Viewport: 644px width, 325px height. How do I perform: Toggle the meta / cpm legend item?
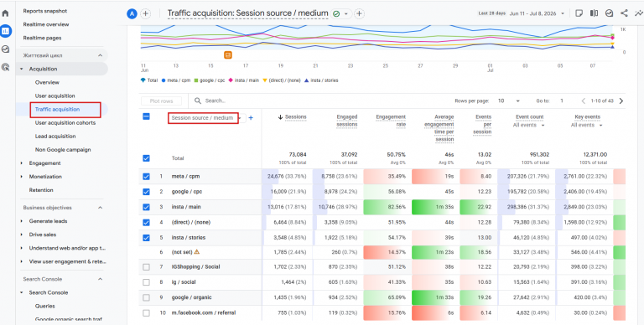pyautogui.click(x=176, y=80)
